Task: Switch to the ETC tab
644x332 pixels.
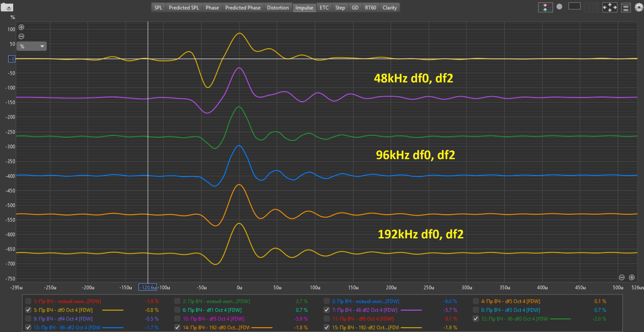Action: coord(324,8)
